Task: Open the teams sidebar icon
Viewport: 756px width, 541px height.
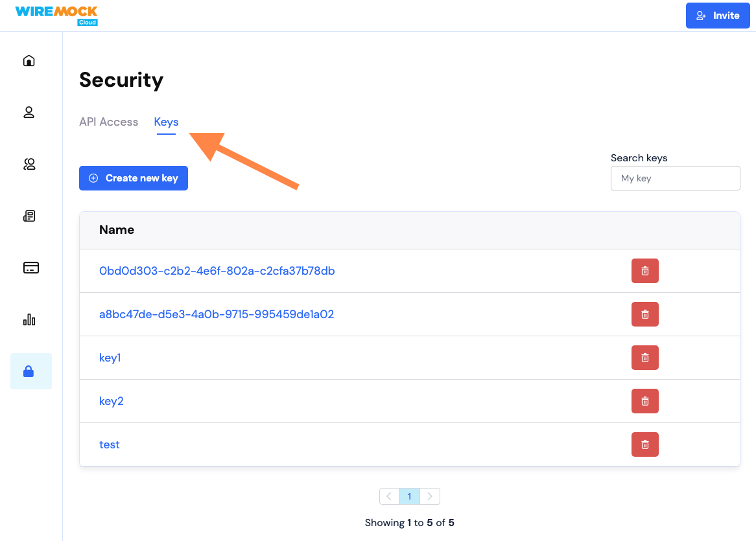Action: click(x=29, y=165)
